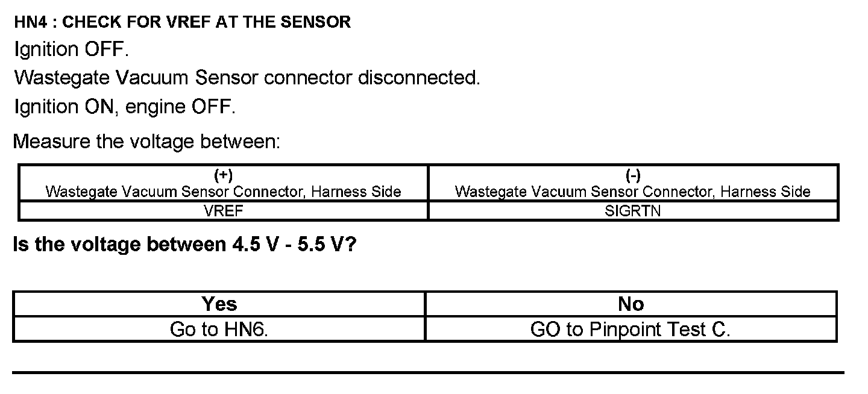Select the 'CHECK FOR VREF AT THE SENSOR' title
This screenshot has height=394, width=868.
pos(206,23)
